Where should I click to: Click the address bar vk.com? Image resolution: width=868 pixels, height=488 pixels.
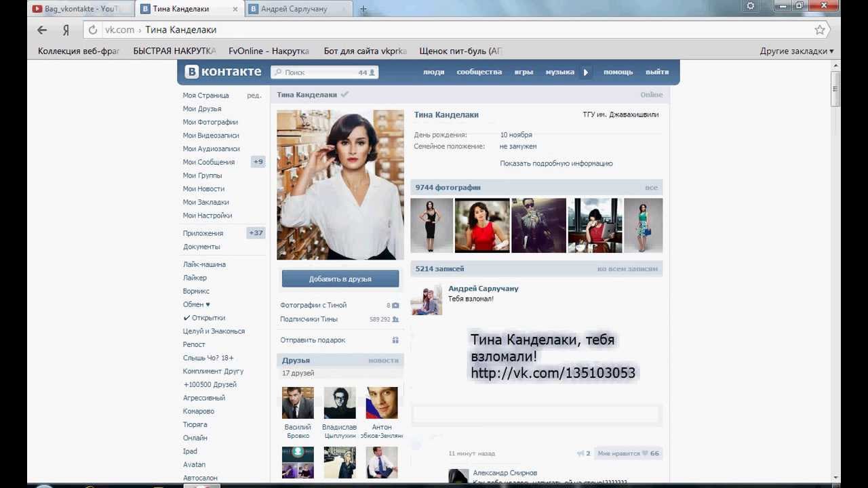(x=448, y=30)
